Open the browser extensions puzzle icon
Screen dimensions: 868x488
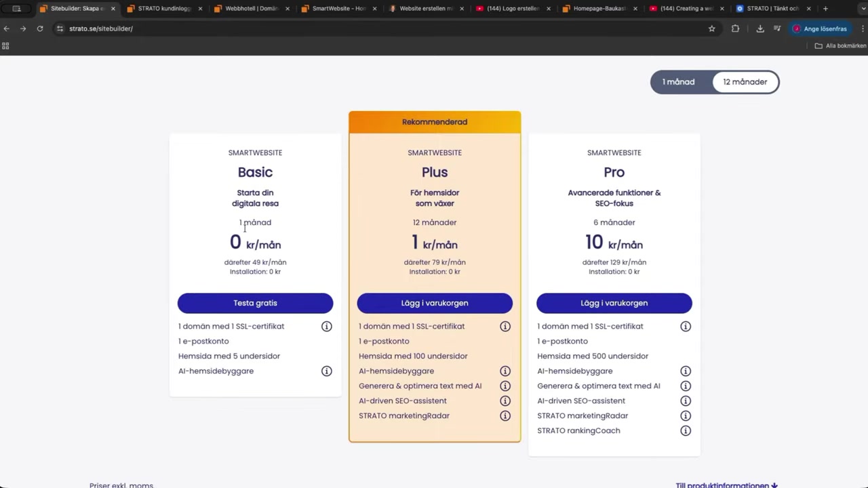(735, 28)
